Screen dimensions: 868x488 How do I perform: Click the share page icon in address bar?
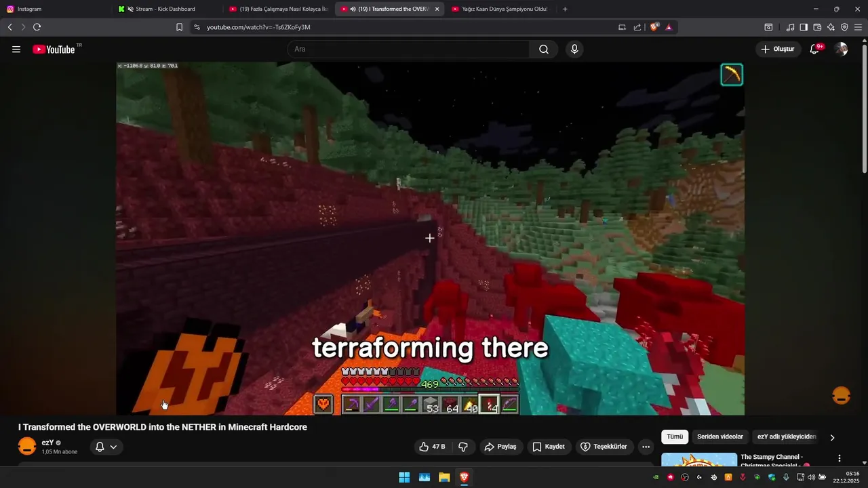(x=637, y=27)
